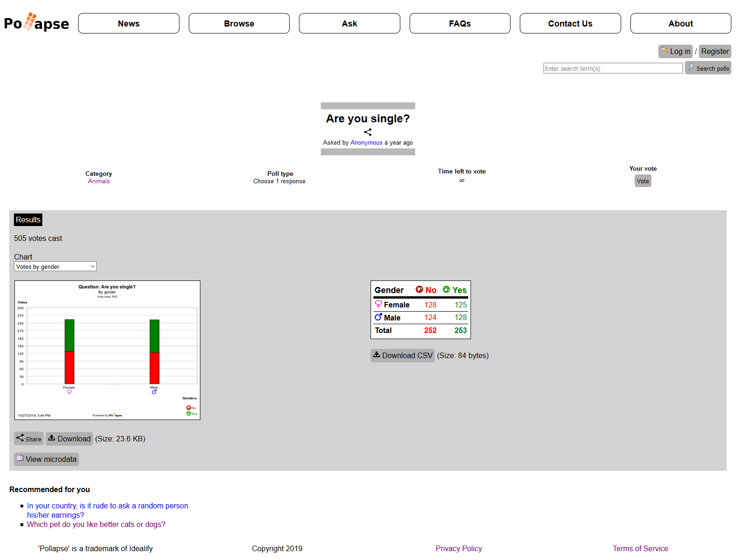Click the download icon on chart Download button
This screenshot has width=736, height=560.
52,438
